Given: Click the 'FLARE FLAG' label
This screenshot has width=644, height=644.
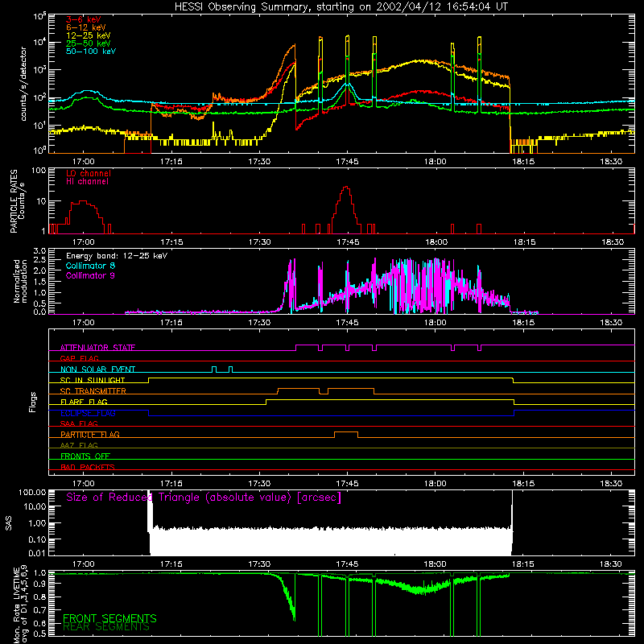Looking at the screenshot, I should coord(84,402).
